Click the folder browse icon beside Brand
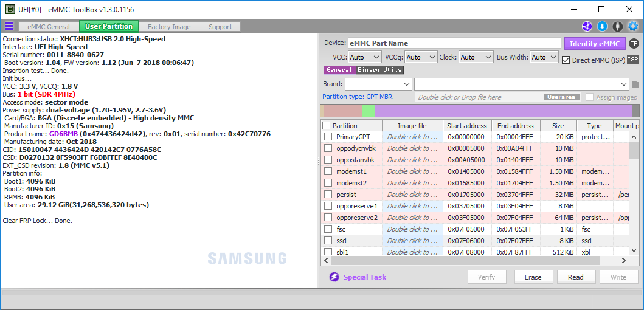The height and width of the screenshot is (310, 644). (635, 84)
